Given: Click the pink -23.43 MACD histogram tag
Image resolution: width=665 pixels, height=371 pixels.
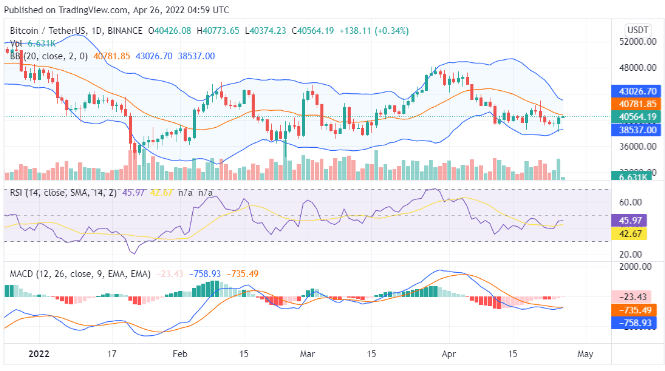Looking at the screenshot, I should click(x=632, y=296).
